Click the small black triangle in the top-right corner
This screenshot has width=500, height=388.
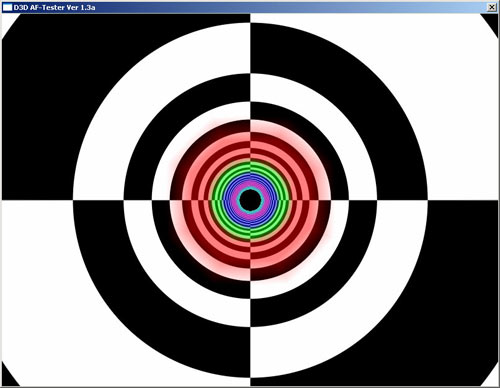pos(492,22)
